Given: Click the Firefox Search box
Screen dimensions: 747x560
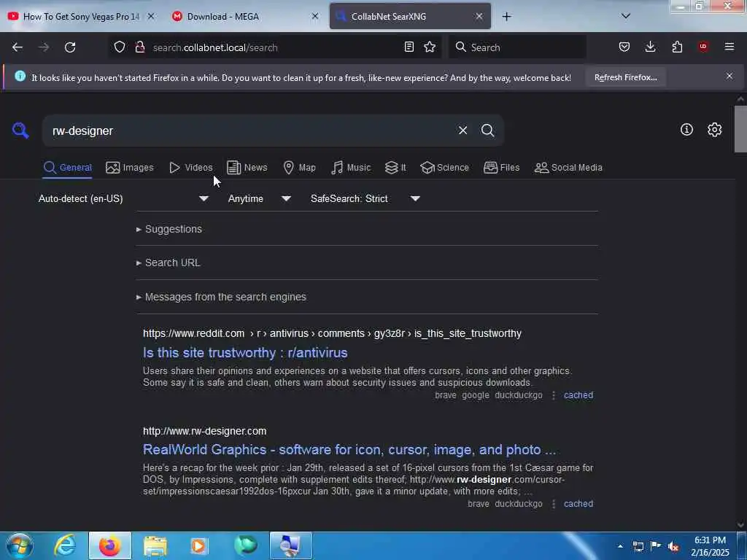Looking at the screenshot, I should (x=517, y=47).
